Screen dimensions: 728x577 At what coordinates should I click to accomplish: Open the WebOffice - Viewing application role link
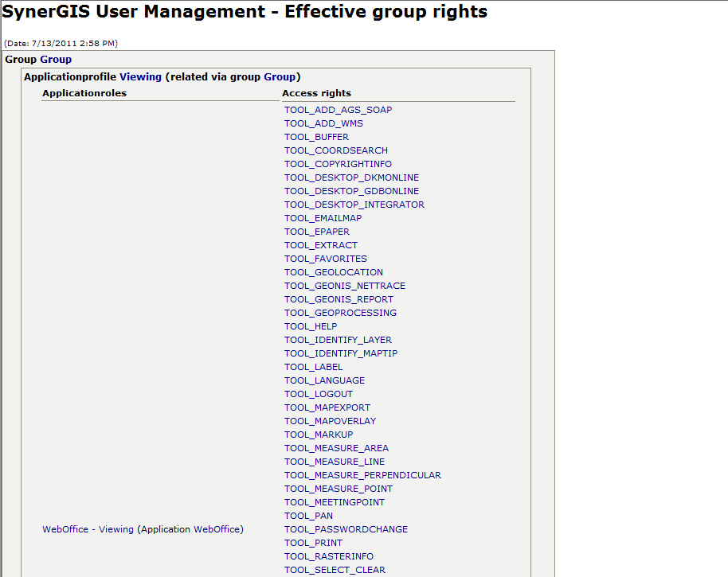[x=88, y=528]
